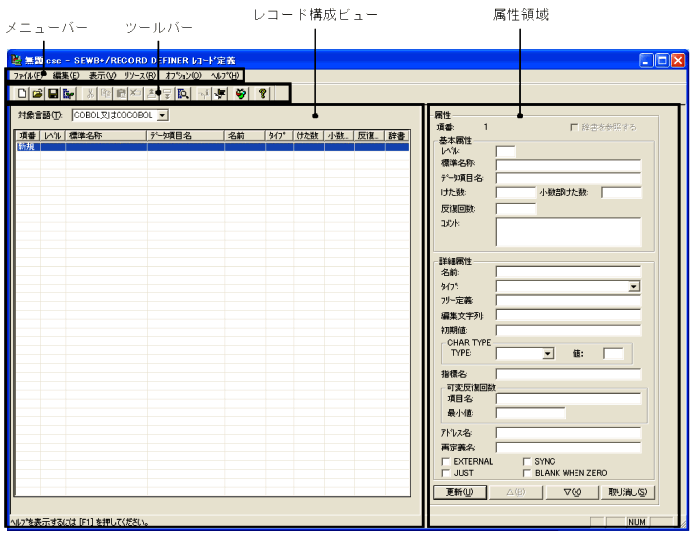Click the insert-row-below icon with downward arrow

[x=167, y=94]
